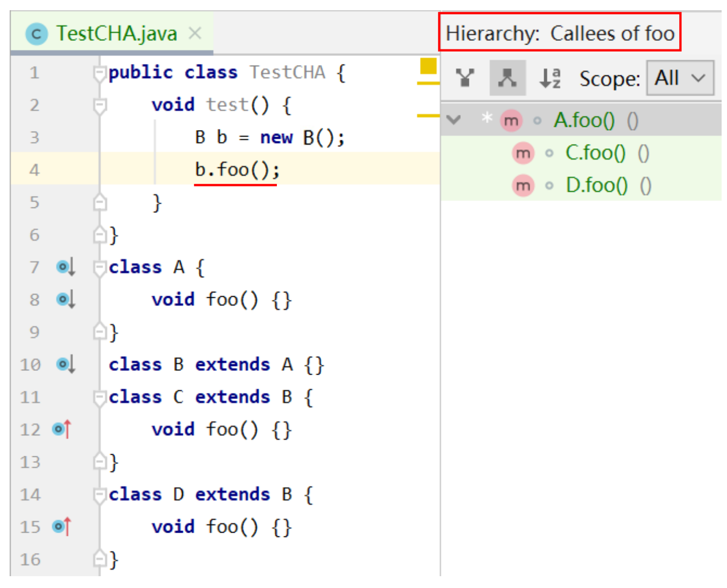727x588 pixels.
Task: Collapse the A.foo() tree node
Action: pyautogui.click(x=454, y=119)
